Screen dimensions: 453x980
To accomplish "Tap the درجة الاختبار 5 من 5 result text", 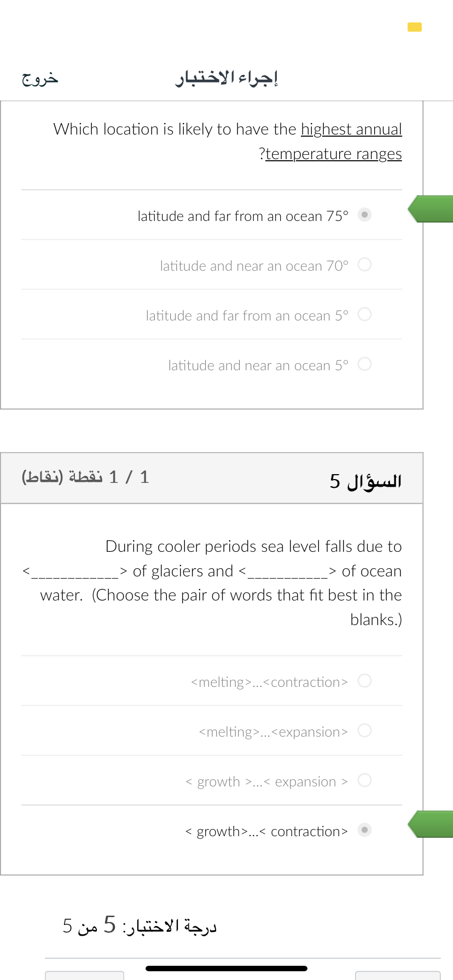I will click(x=140, y=925).
